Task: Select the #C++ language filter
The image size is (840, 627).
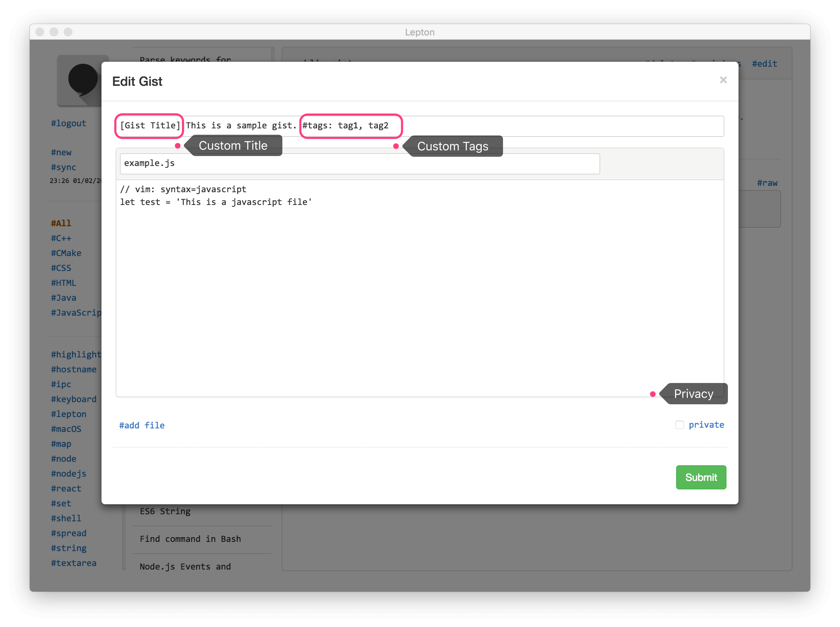Action: [x=61, y=238]
